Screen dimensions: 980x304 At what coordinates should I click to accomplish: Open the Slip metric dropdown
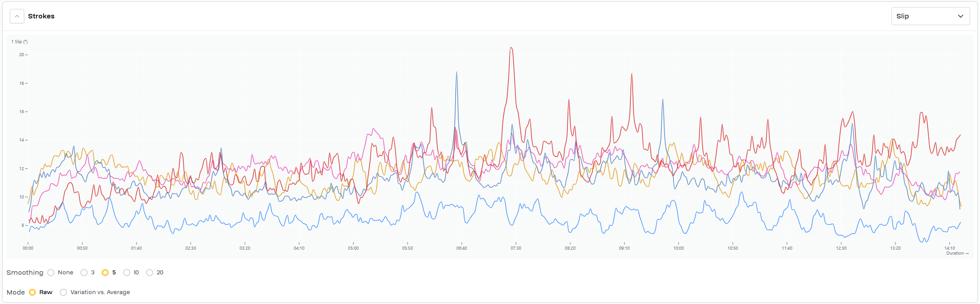coord(930,17)
